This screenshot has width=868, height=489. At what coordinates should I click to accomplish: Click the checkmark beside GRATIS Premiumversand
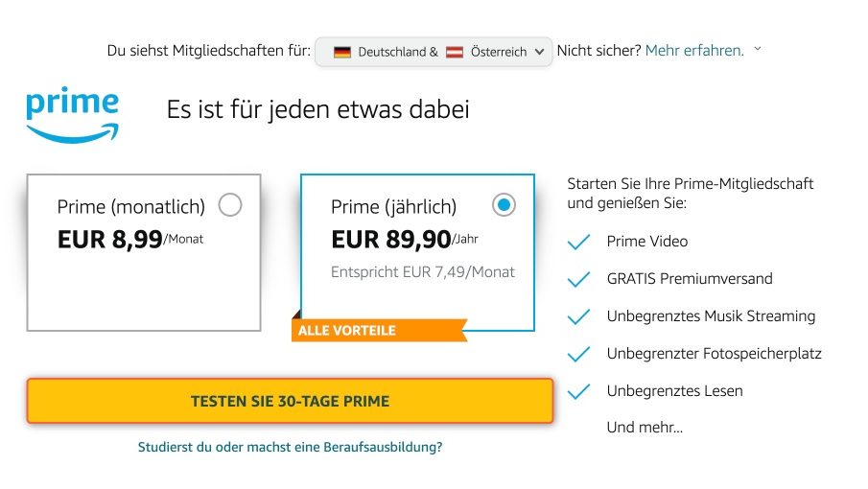click(578, 280)
